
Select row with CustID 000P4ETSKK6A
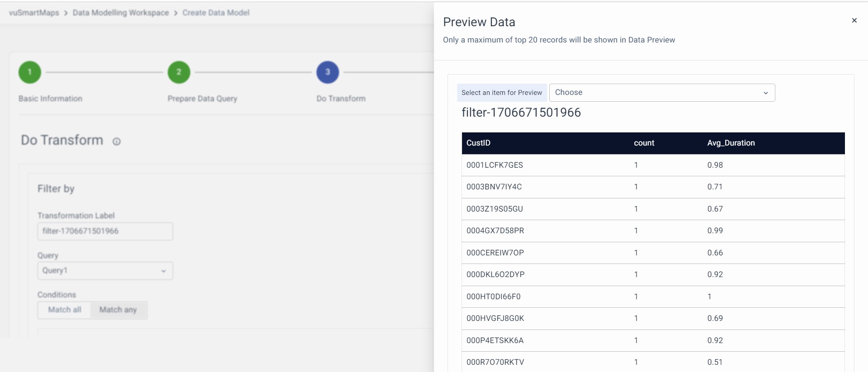point(495,340)
